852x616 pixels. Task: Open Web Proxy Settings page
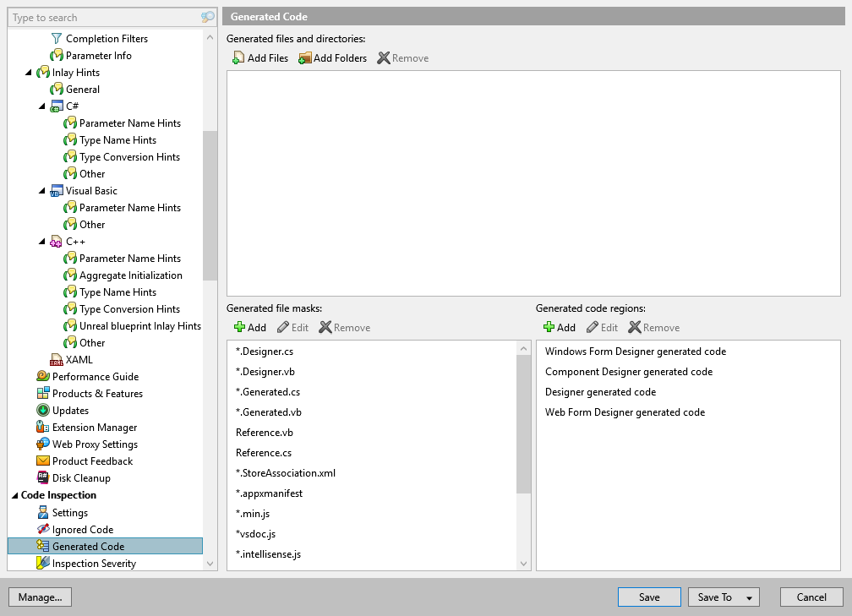(x=95, y=444)
